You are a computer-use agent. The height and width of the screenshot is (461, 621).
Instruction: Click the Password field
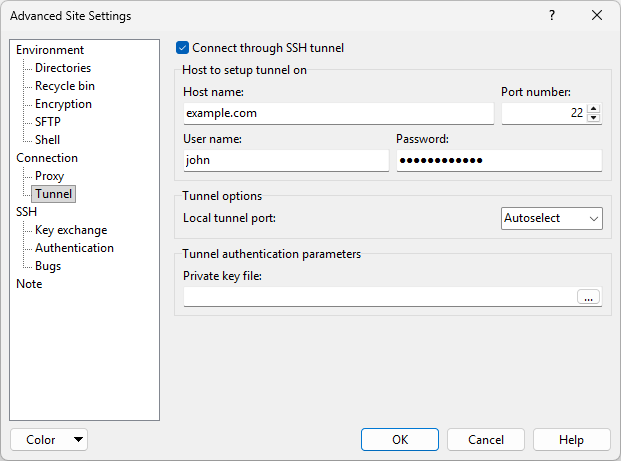(x=499, y=161)
